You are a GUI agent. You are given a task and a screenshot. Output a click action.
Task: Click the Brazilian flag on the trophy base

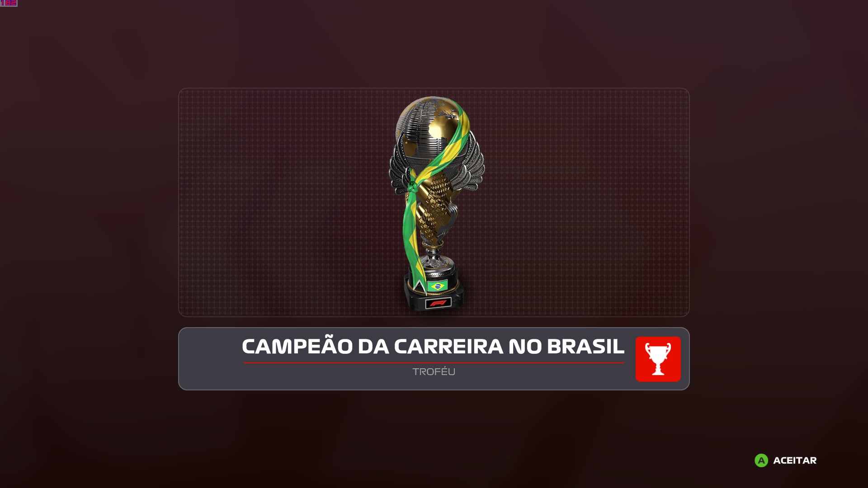(x=437, y=286)
